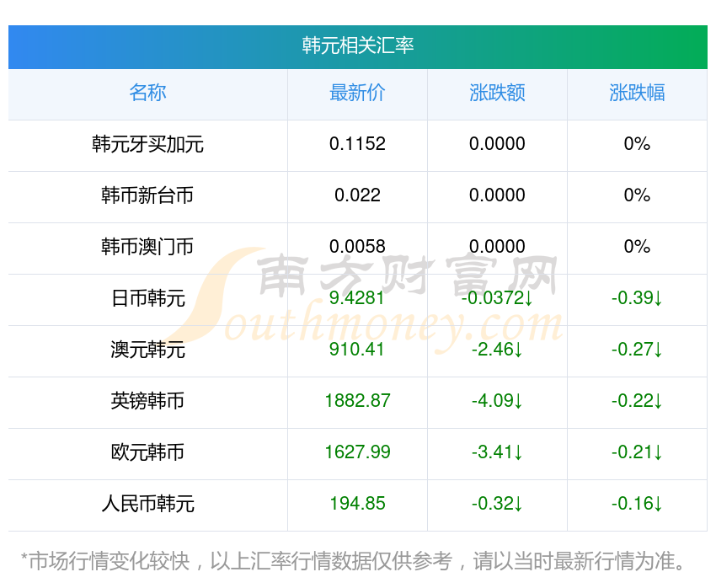Viewport: 716px width, 588px height.
Task: Select the 最新价 column header
Action: [357, 93]
